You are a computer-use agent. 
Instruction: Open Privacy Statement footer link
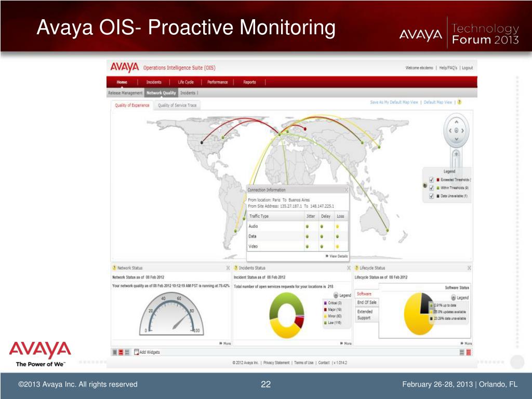(276, 363)
